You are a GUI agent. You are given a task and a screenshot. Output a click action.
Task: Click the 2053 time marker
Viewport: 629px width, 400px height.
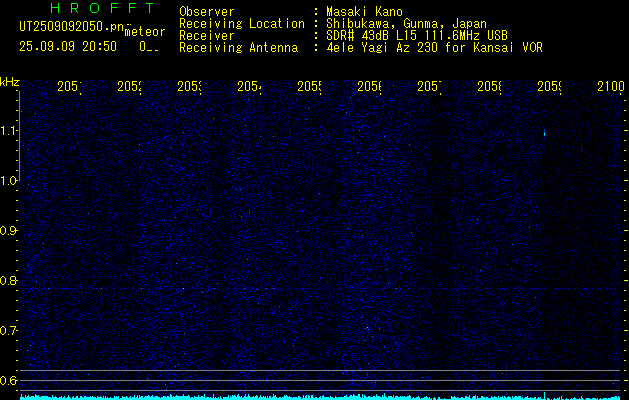(x=189, y=86)
